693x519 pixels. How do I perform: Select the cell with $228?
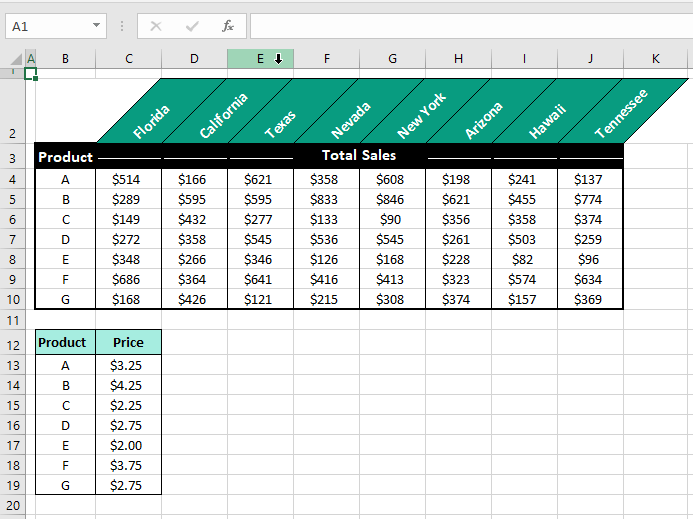pos(458,260)
